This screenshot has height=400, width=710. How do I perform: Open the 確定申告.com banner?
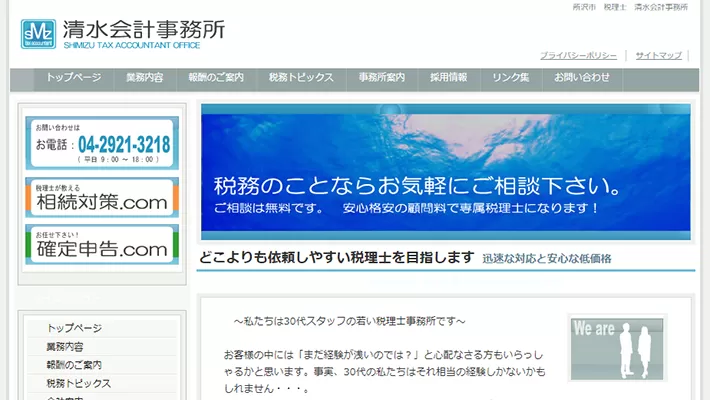pyautogui.click(x=102, y=245)
